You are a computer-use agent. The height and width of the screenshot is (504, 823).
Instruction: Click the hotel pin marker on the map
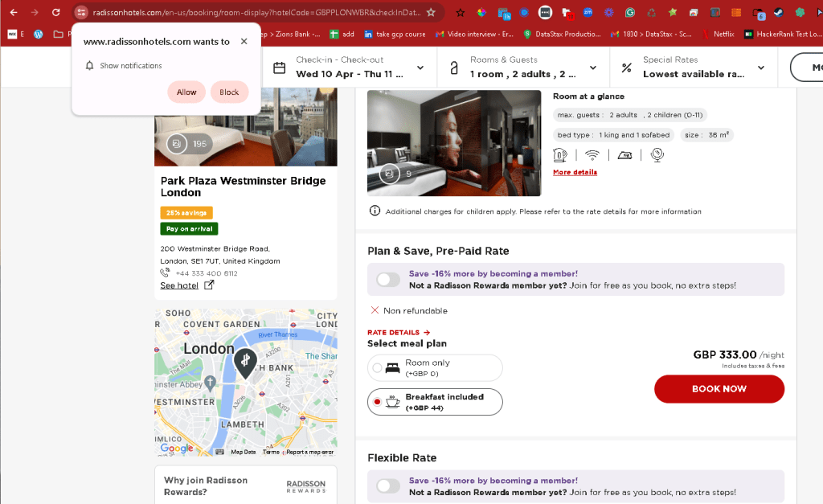pyautogui.click(x=245, y=363)
